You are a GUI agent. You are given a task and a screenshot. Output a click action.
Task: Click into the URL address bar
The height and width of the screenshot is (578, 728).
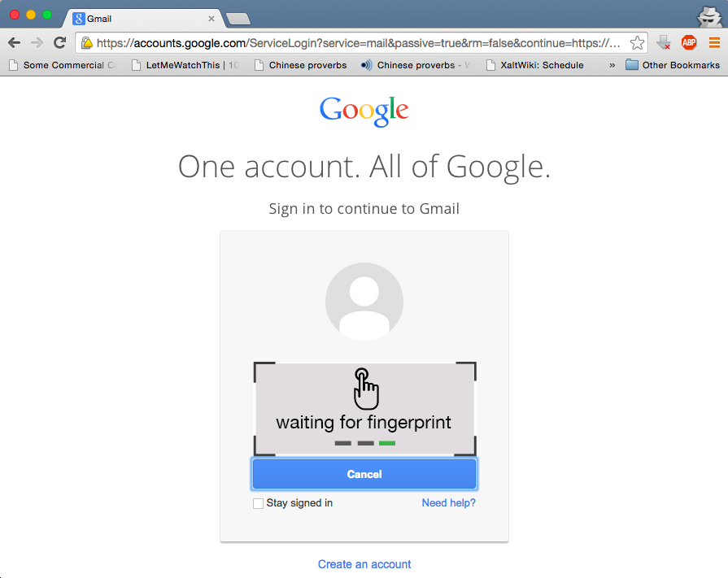click(x=358, y=43)
